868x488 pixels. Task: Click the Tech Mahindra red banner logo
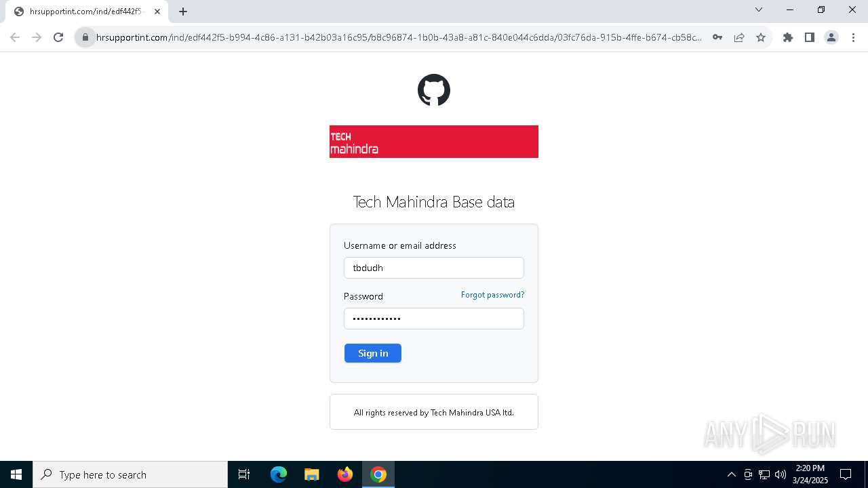(x=434, y=142)
